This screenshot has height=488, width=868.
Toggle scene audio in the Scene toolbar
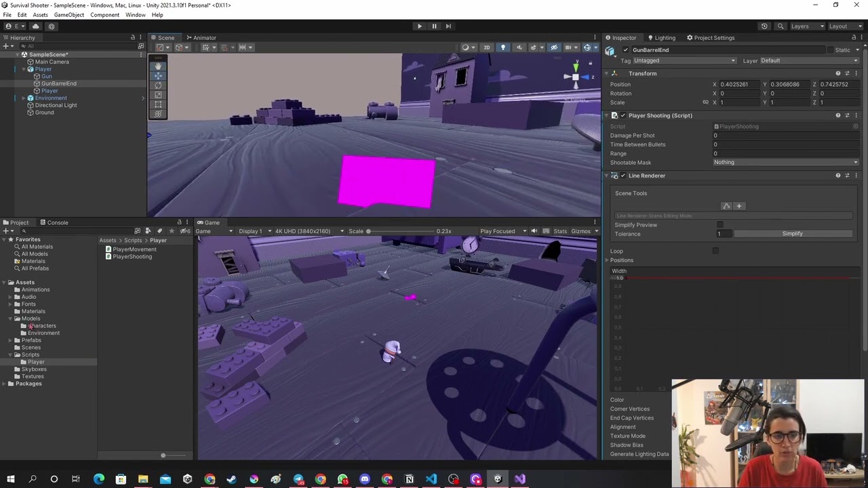tap(519, 47)
